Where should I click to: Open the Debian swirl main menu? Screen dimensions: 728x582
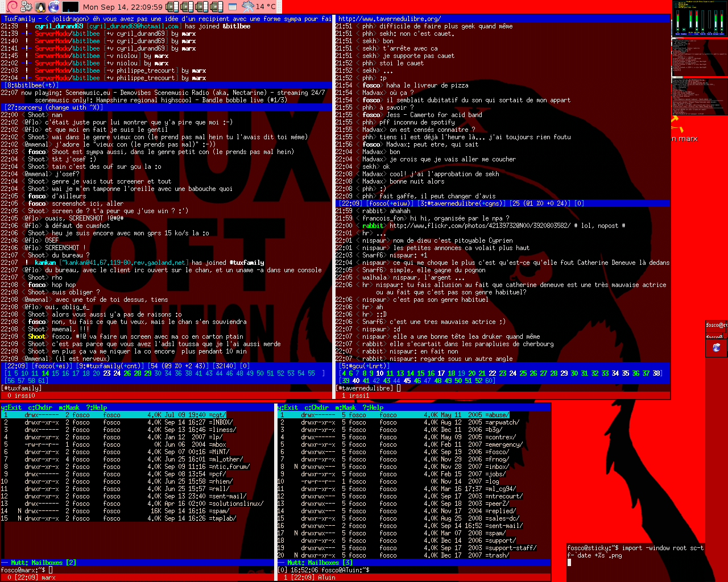pyautogui.click(x=12, y=7)
